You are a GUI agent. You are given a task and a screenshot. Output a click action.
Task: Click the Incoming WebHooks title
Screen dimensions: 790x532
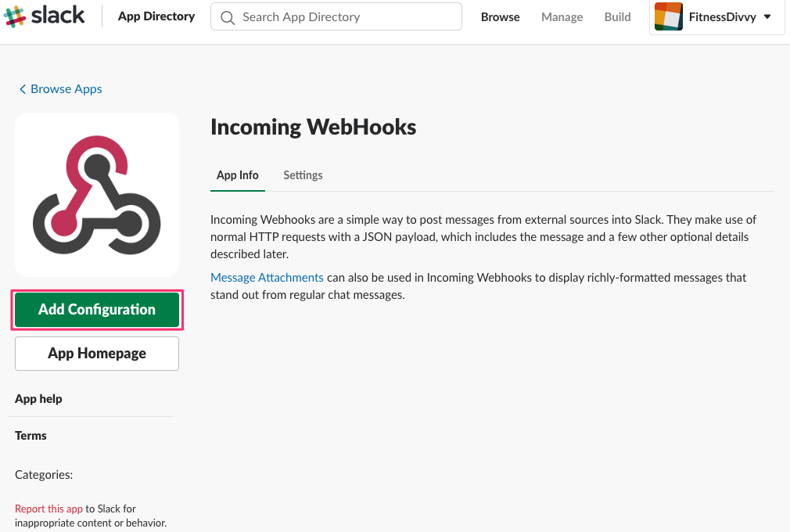click(313, 127)
